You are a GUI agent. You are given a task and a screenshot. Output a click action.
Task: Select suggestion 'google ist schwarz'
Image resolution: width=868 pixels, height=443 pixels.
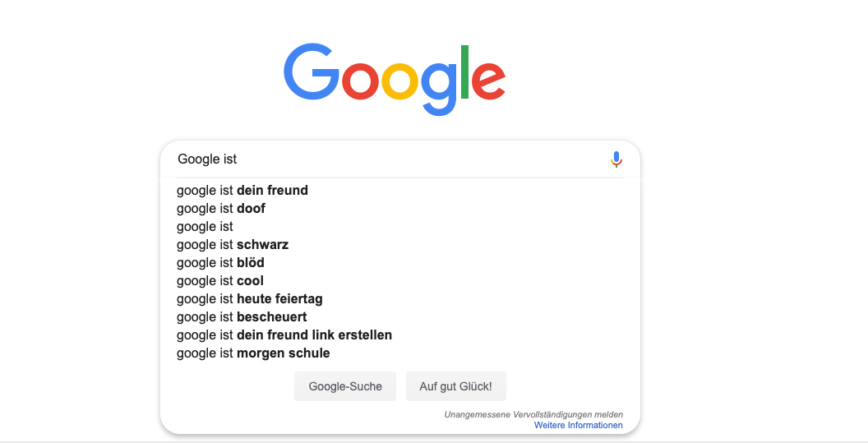pyautogui.click(x=399, y=245)
